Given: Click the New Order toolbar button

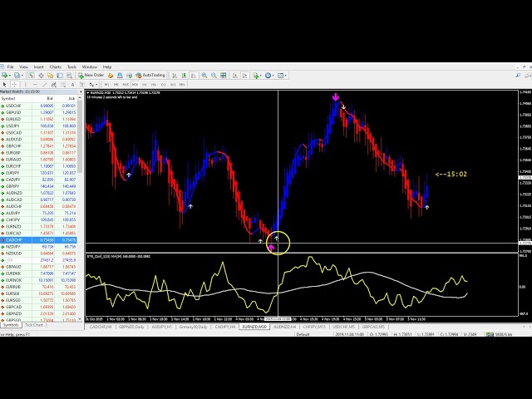Looking at the screenshot, I should (x=92, y=75).
